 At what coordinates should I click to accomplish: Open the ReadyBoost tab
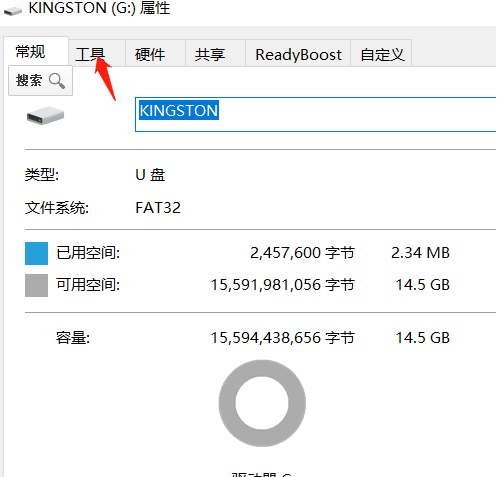298,54
